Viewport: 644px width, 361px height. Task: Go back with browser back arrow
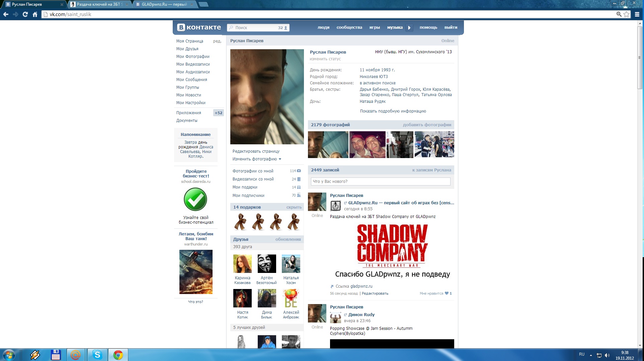point(6,14)
